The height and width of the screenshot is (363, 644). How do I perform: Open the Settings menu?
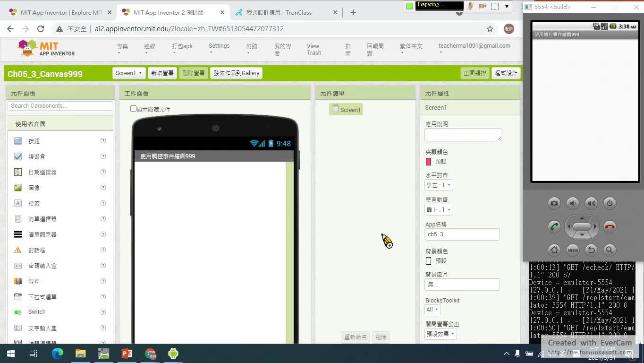[x=219, y=46]
